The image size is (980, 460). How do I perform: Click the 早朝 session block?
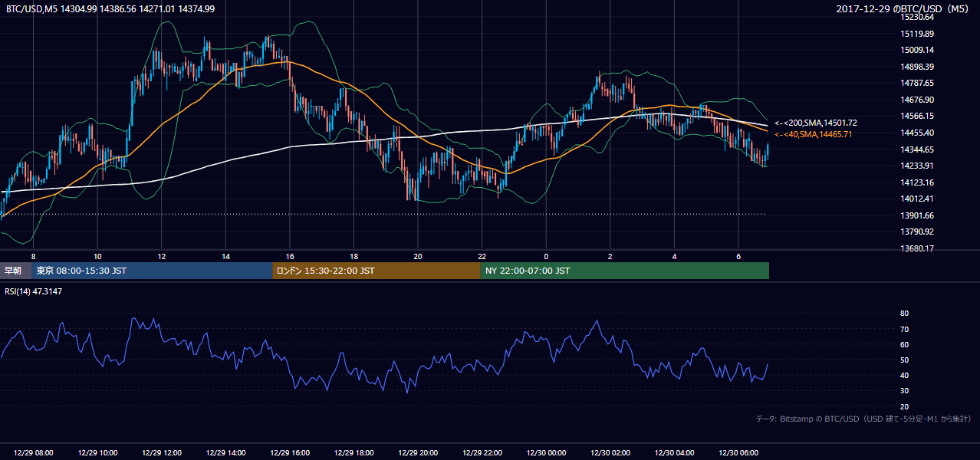click(16, 271)
